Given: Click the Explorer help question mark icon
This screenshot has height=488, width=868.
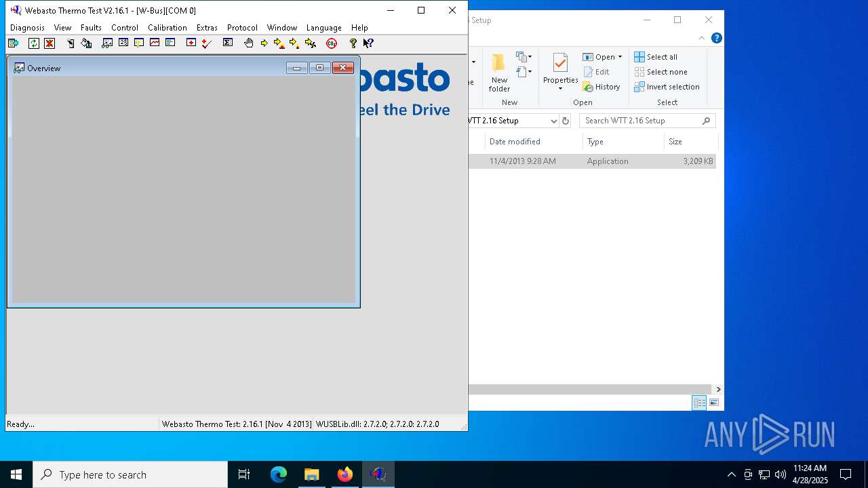Looking at the screenshot, I should [717, 38].
